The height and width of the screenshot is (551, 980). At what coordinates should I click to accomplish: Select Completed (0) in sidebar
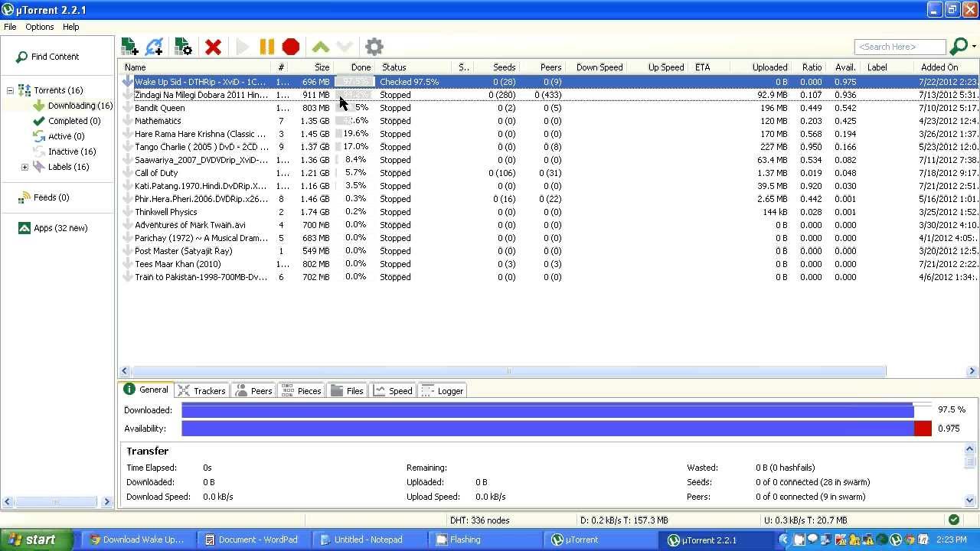point(67,121)
